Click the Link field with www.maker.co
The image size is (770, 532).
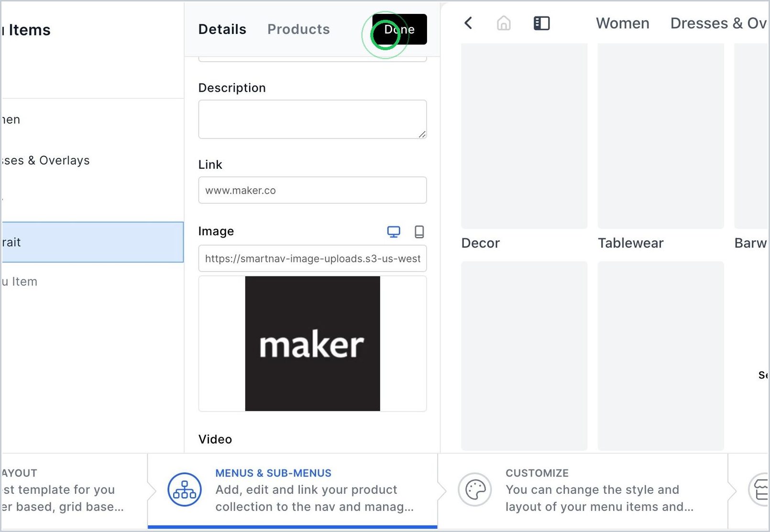tap(312, 190)
